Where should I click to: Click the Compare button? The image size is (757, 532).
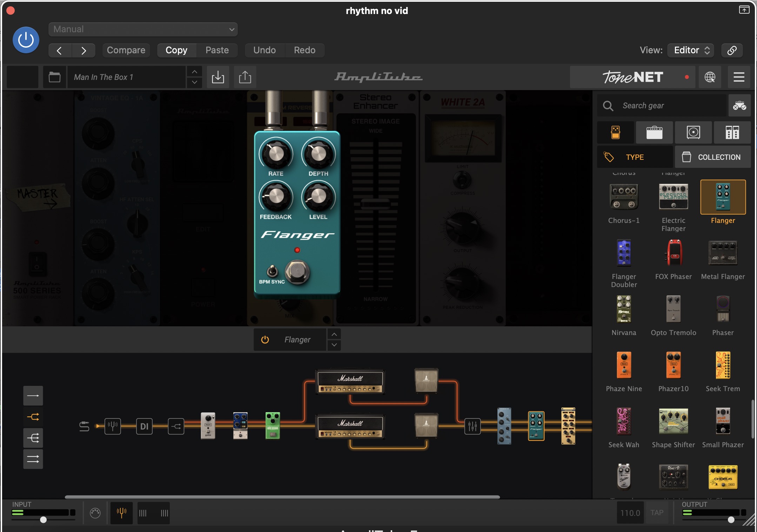126,50
